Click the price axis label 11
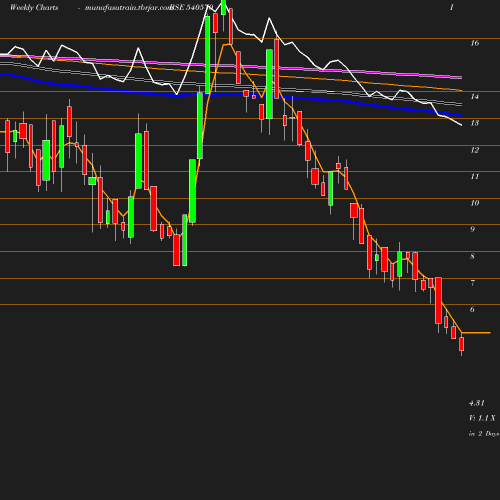Viewport: 500px width, 500px height. click(x=475, y=177)
